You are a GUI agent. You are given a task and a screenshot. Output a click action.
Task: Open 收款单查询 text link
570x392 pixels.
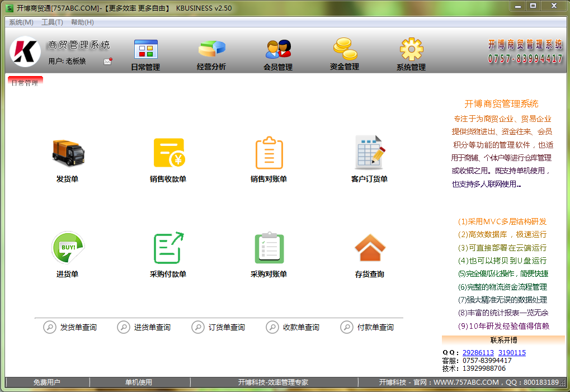[x=301, y=327]
